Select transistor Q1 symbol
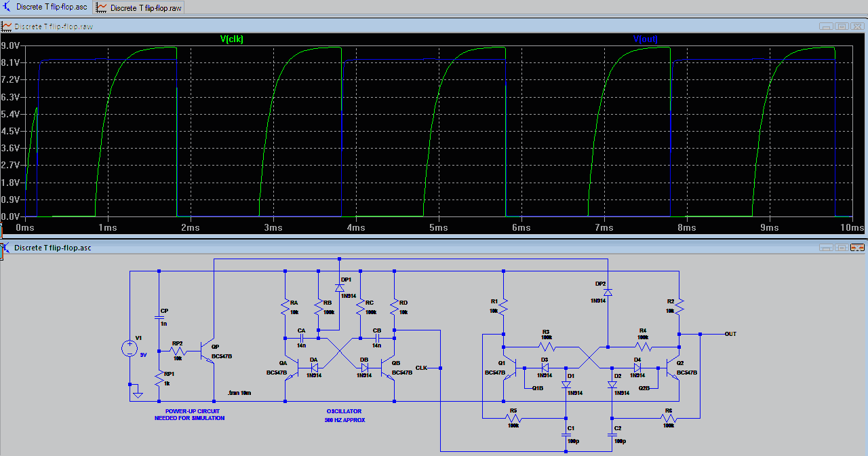 [x=509, y=367]
